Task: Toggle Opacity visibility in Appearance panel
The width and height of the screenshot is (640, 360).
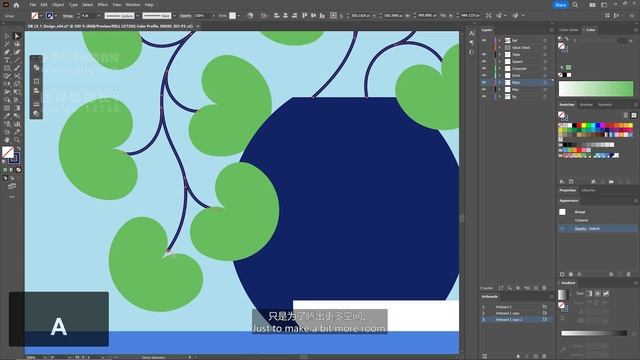Action: (562, 229)
